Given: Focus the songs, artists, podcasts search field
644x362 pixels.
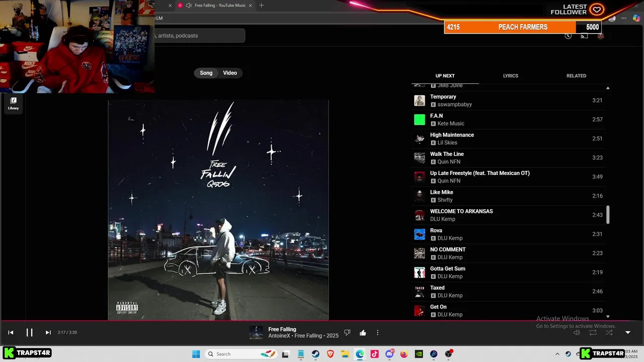Looking at the screenshot, I should [199, 36].
